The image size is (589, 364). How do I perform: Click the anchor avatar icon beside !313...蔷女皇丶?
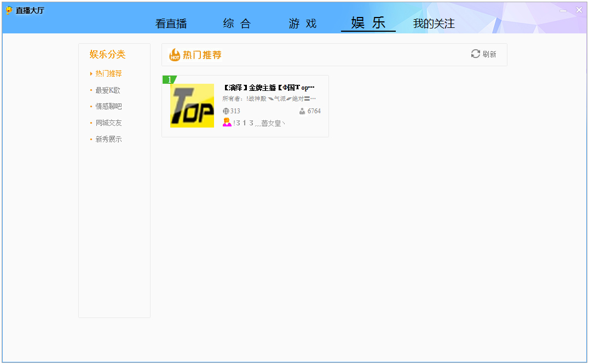[227, 122]
